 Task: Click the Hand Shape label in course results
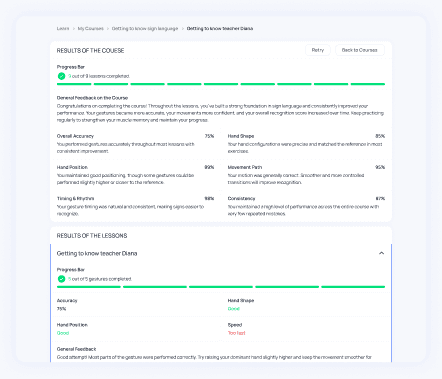pyautogui.click(x=241, y=136)
